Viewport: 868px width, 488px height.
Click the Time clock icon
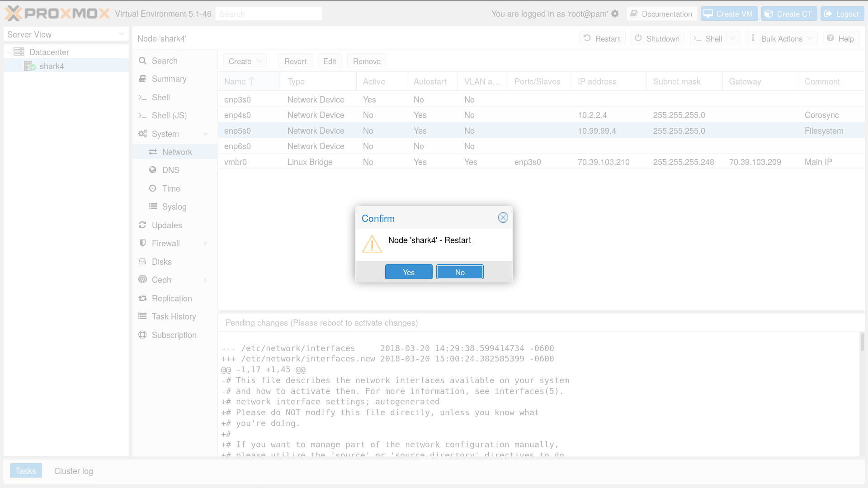153,188
